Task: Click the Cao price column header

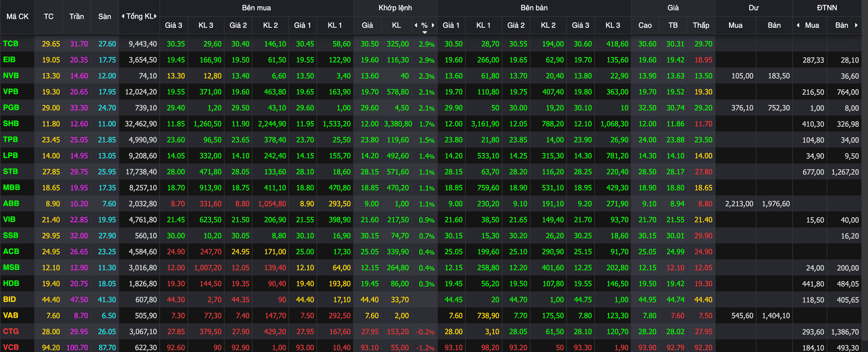Action: (645, 25)
